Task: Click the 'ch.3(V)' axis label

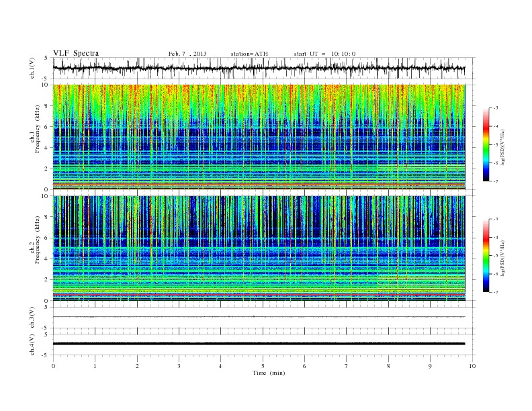Action: coord(32,318)
